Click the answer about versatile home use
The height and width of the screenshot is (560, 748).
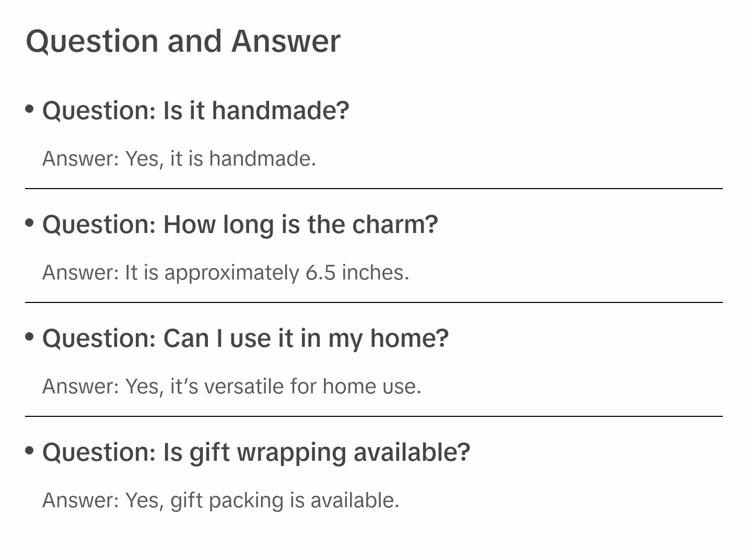click(x=231, y=387)
